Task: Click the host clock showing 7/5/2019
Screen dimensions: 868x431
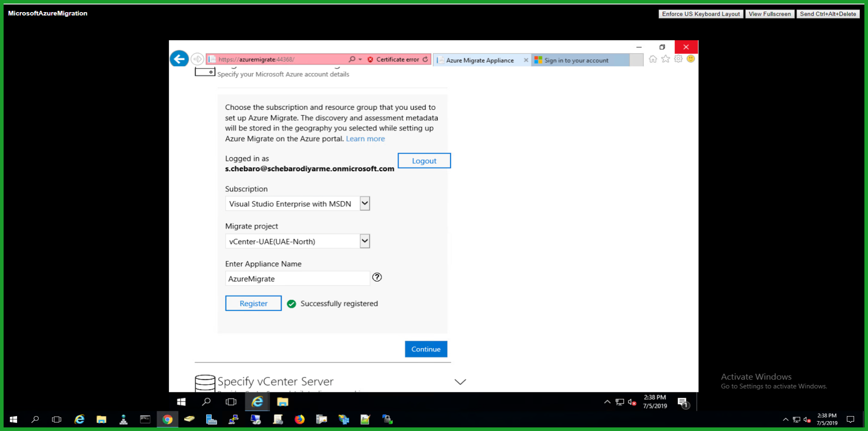Action: tap(827, 419)
